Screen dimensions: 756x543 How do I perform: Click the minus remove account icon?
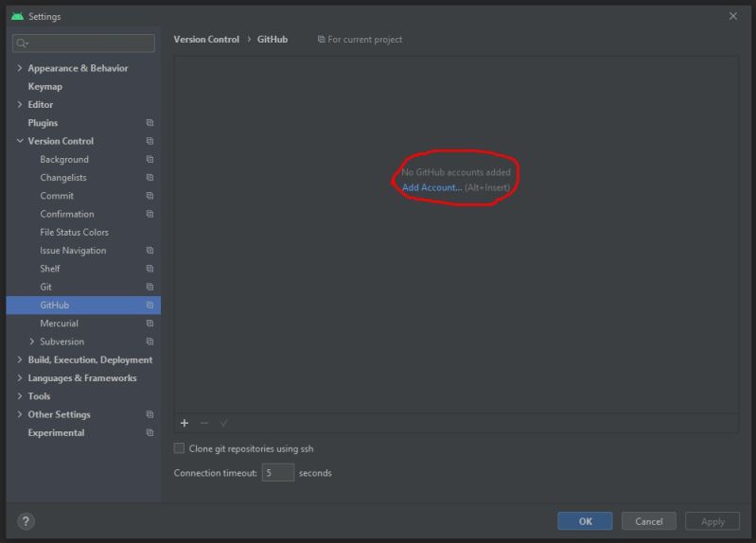tap(204, 423)
